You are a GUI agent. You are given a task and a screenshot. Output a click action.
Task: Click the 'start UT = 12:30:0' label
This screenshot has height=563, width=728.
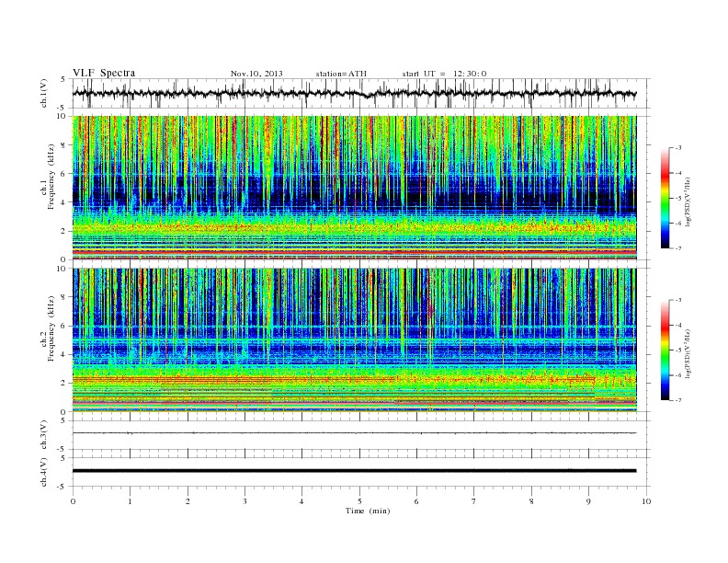tap(444, 74)
